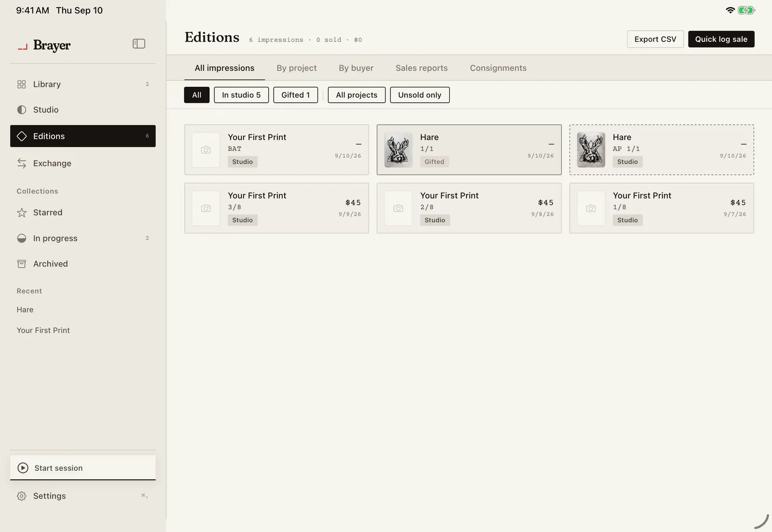Select the All filter chip

coord(196,95)
